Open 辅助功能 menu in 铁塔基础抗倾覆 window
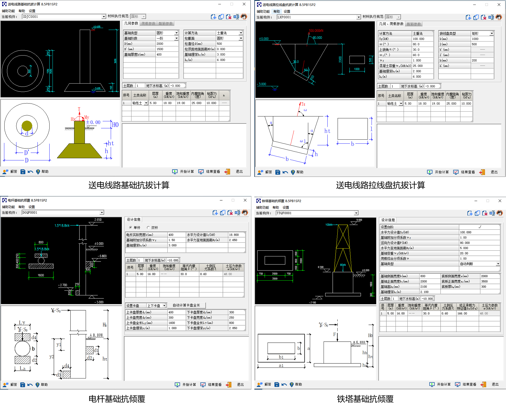The width and height of the screenshot is (506, 420). click(262, 208)
